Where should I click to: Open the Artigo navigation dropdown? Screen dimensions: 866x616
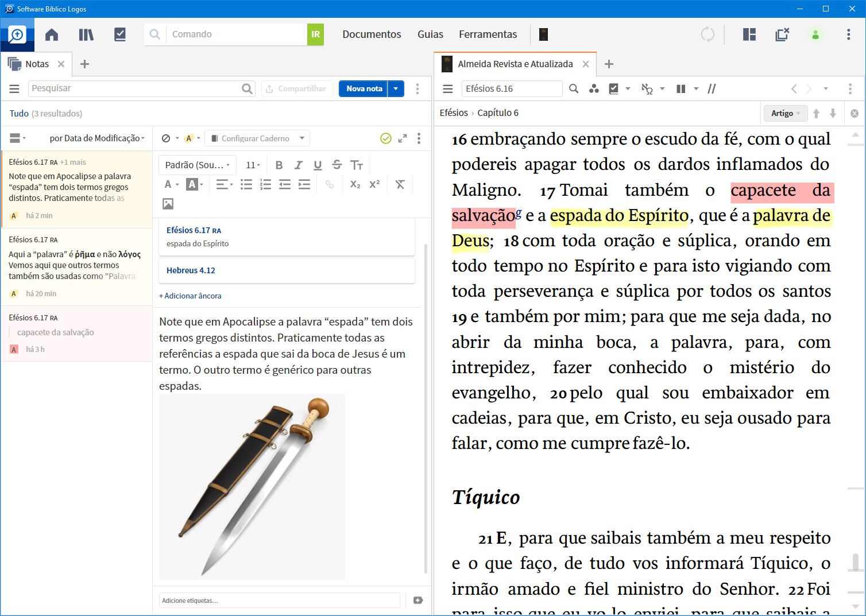pos(785,113)
